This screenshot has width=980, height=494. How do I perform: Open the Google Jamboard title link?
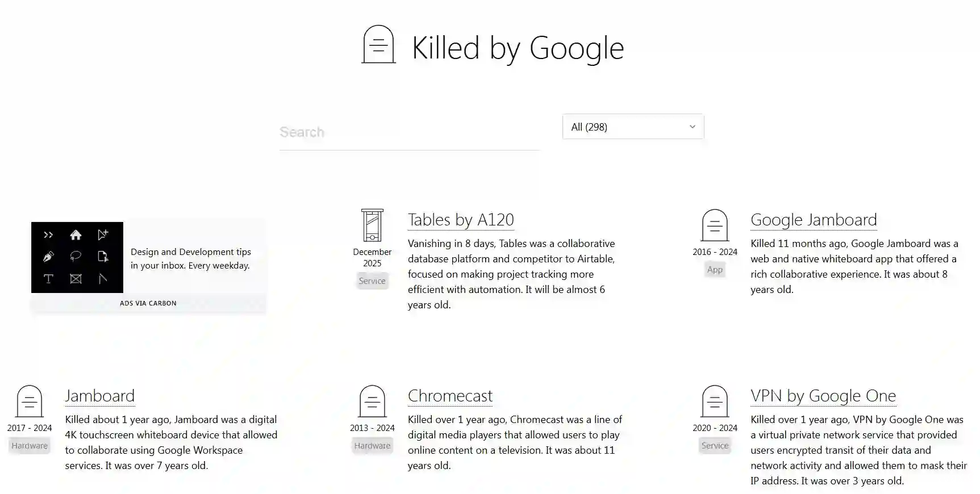point(814,220)
